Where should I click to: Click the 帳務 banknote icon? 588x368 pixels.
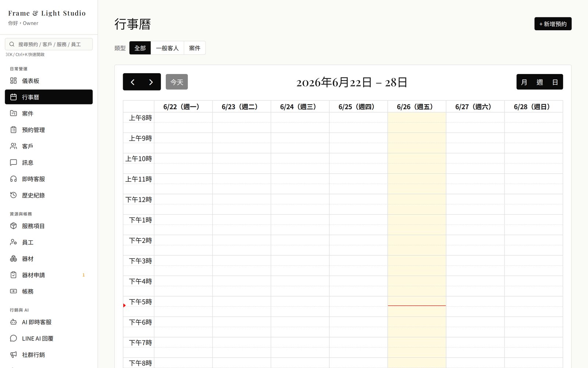[14, 291]
